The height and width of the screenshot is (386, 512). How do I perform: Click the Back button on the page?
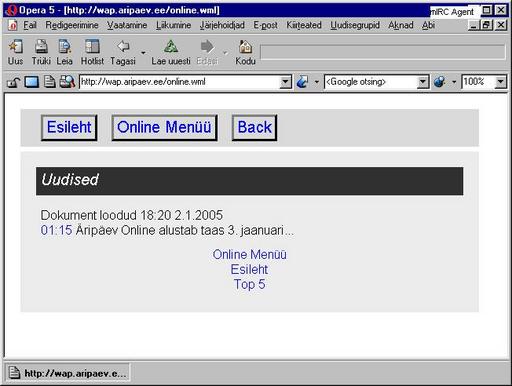coord(254,128)
